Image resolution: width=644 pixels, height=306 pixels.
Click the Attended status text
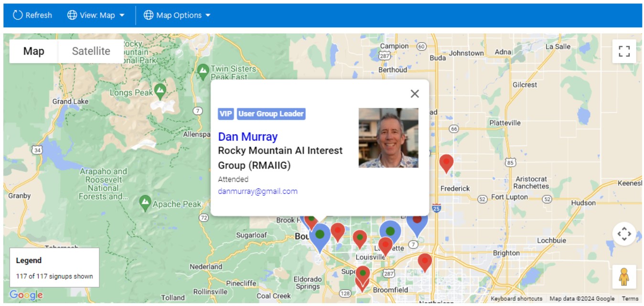(233, 179)
